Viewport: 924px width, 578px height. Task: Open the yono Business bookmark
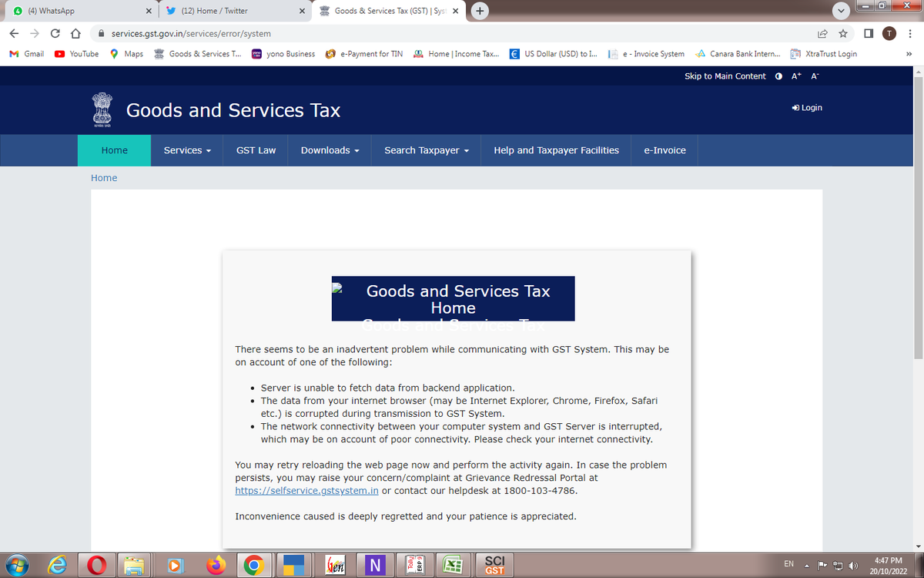(x=284, y=54)
